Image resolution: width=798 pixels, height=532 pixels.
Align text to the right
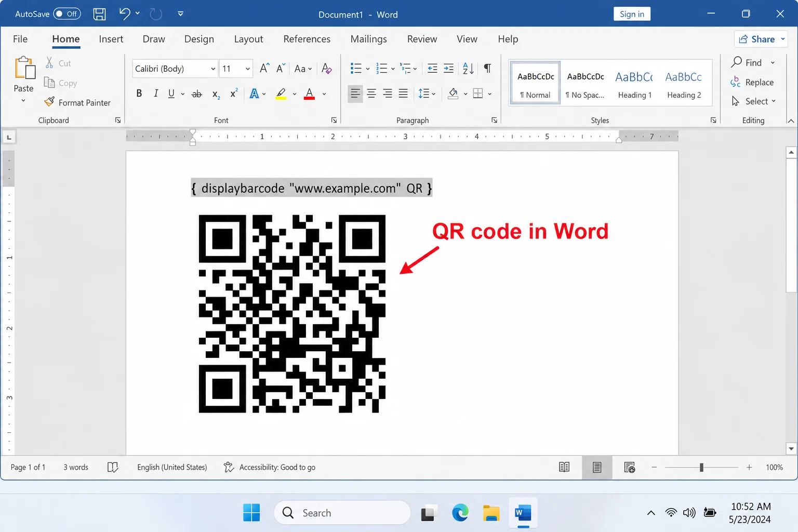click(388, 94)
